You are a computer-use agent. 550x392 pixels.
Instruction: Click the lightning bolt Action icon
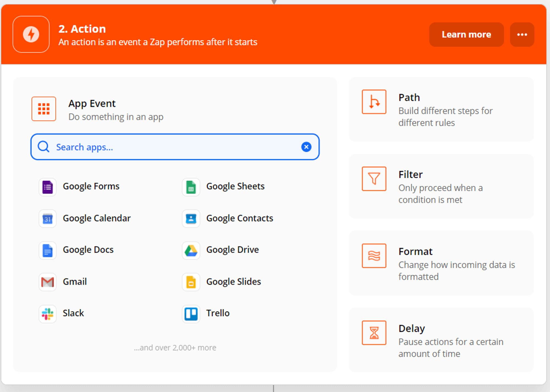[31, 34]
